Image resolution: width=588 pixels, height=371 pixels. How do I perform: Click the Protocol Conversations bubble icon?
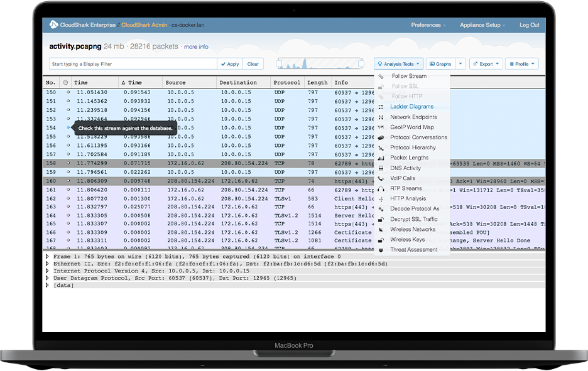click(381, 138)
